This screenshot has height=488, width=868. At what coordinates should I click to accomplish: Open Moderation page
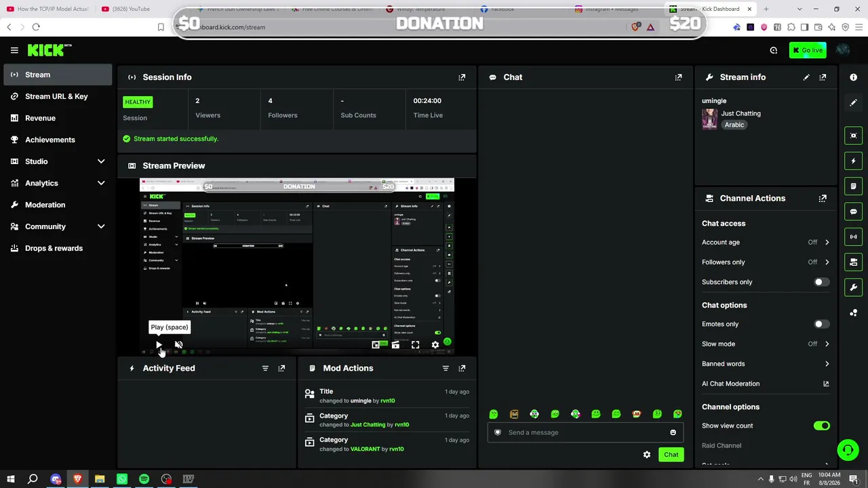[58, 205]
